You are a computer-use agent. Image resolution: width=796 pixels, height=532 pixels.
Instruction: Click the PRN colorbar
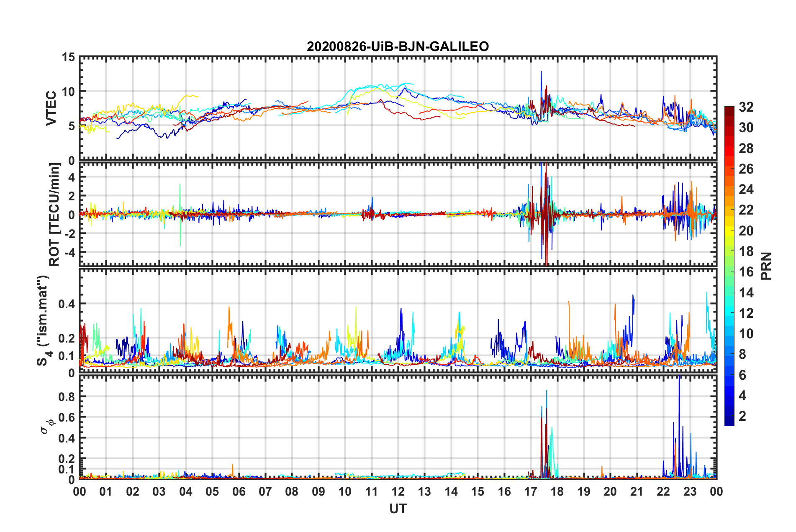729,266
